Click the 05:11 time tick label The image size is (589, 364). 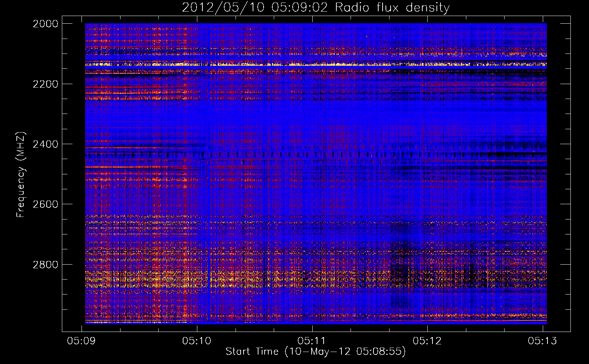click(312, 341)
